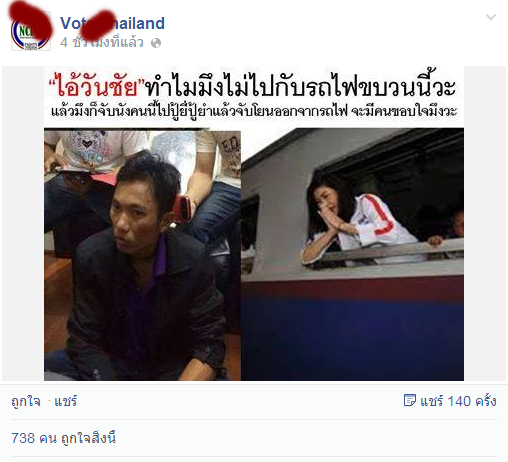Image resolution: width=508 pixels, height=462 pixels.
Task: Click the post timestamp '4 ชั่วโมงที่แล้ว'
Action: click(x=102, y=43)
